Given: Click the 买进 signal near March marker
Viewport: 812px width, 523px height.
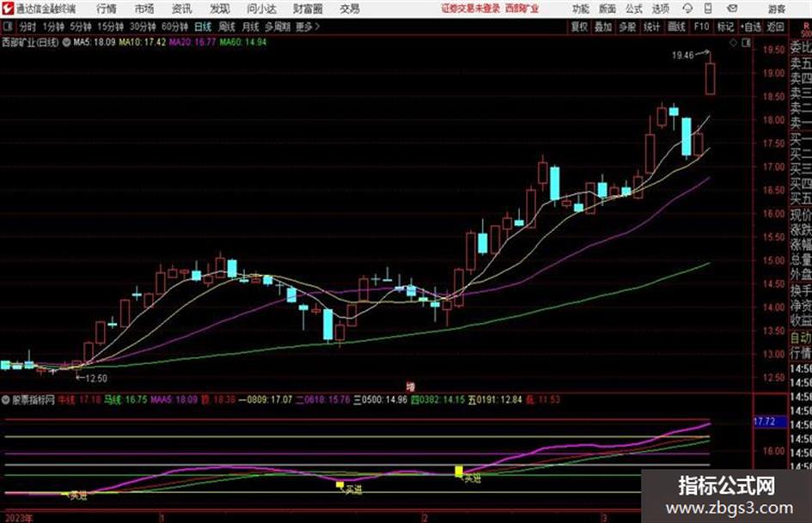Looking at the screenshot, I should pos(473,478).
